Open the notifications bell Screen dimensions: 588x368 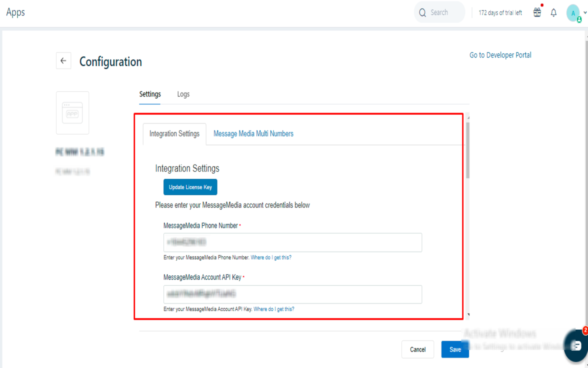pyautogui.click(x=553, y=13)
